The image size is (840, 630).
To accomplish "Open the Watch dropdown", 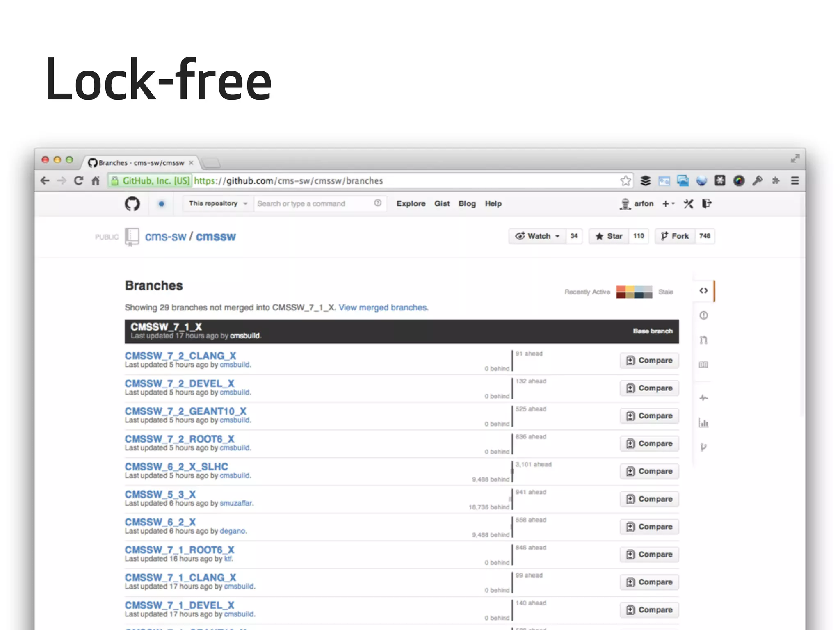I will click(537, 236).
